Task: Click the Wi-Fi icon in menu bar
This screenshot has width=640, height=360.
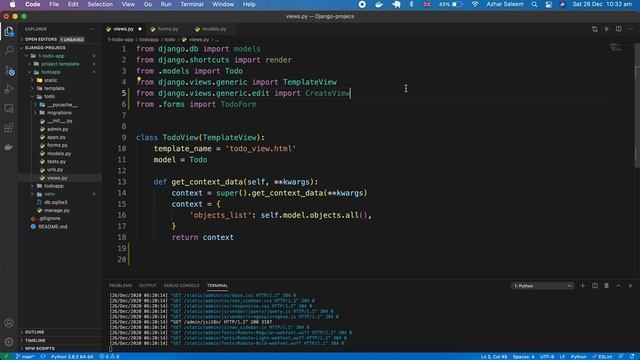Action: tap(475, 4)
